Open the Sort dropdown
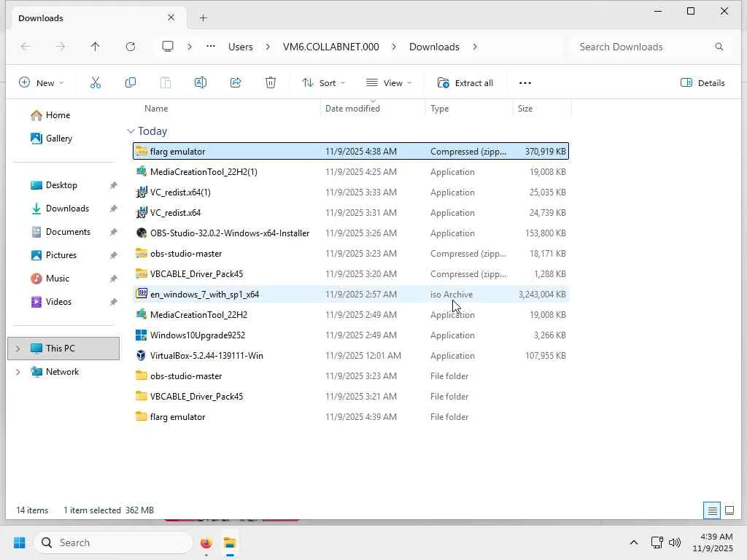This screenshot has width=747, height=560. pyautogui.click(x=323, y=83)
